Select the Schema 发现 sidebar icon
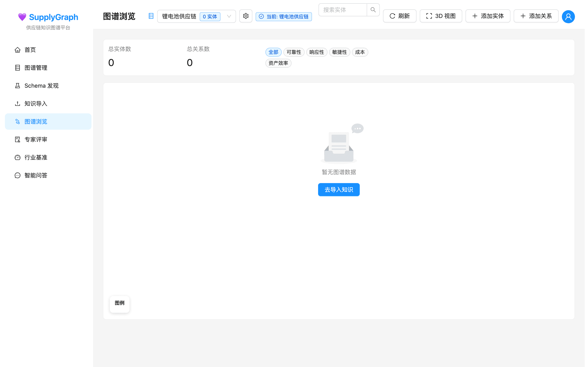Viewport: 588px width, 367px height. 17,85
